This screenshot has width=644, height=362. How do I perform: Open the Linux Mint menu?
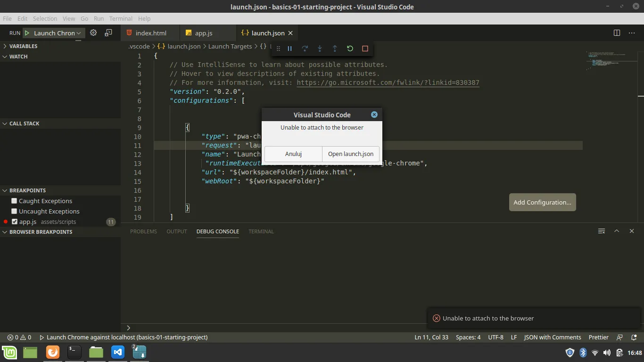pyautogui.click(x=9, y=352)
